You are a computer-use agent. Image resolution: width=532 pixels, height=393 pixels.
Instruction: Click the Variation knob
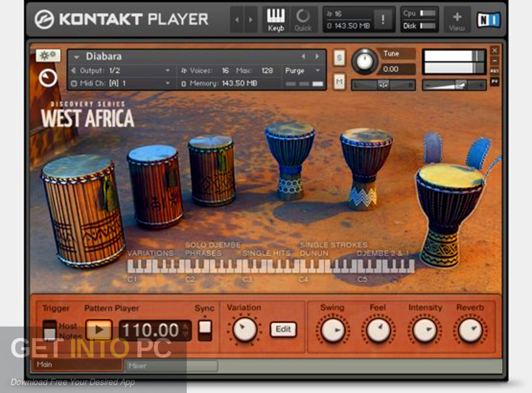pos(244,329)
